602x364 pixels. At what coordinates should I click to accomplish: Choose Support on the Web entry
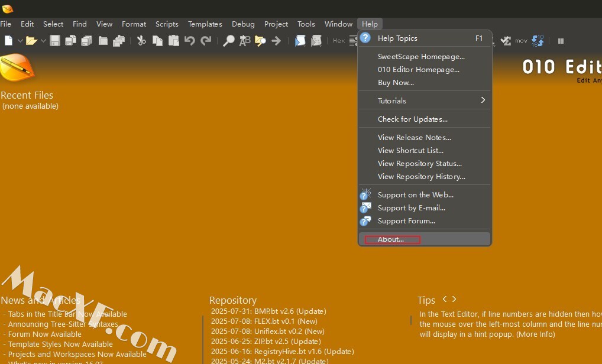[425, 195]
